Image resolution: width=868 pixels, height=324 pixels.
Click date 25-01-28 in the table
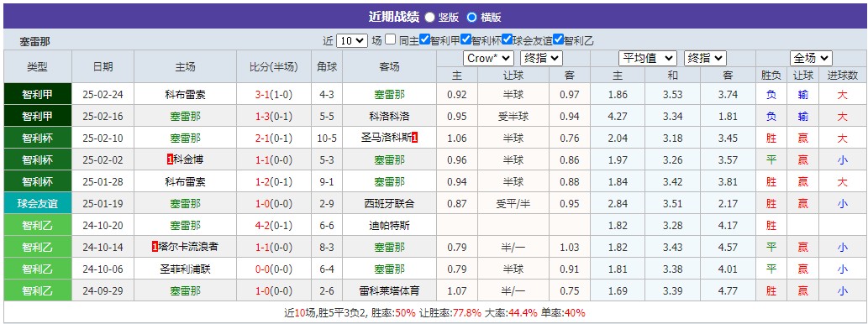click(103, 182)
